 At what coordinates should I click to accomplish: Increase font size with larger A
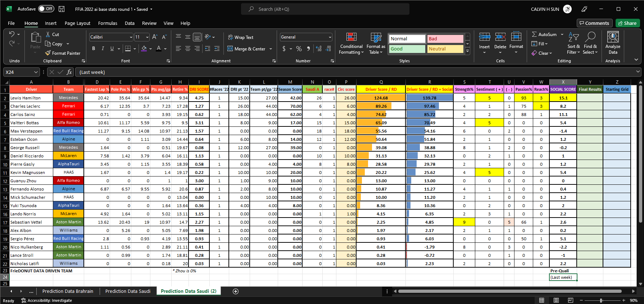point(155,37)
